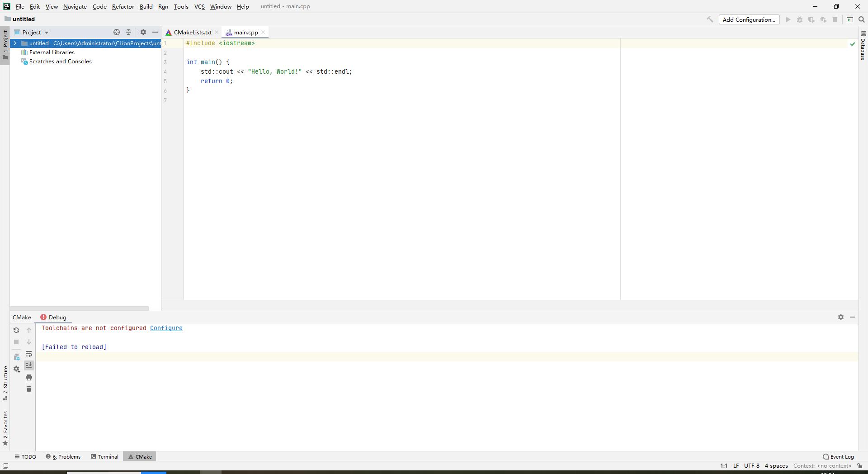868x474 pixels.
Task: Toggle CMake tool window button
Action: click(x=140, y=457)
